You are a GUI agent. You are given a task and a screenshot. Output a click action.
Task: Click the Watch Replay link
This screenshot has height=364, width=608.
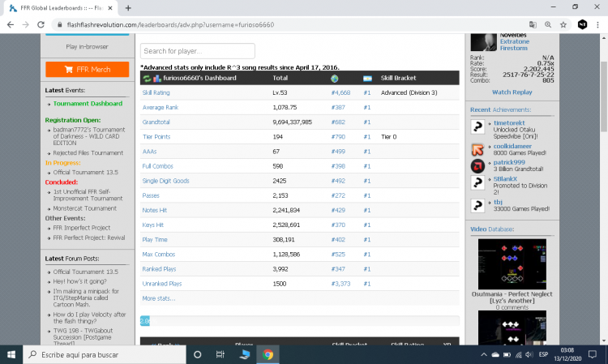[x=512, y=92]
